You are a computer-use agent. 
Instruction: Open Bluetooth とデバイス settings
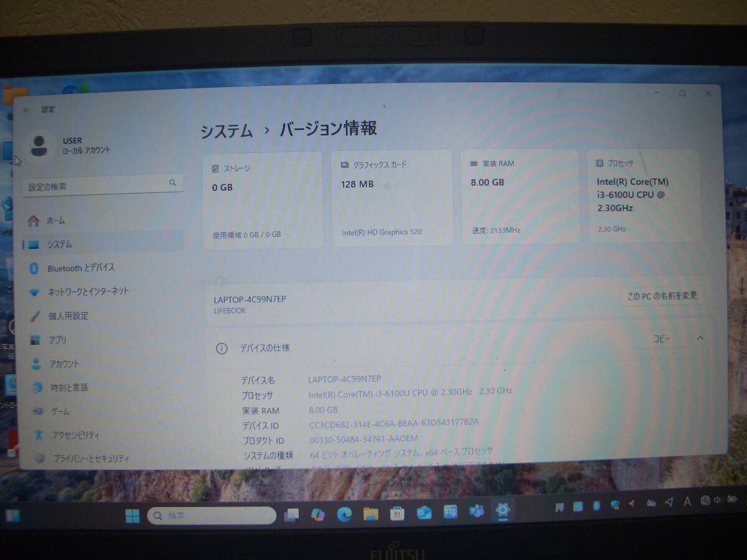[103, 268]
